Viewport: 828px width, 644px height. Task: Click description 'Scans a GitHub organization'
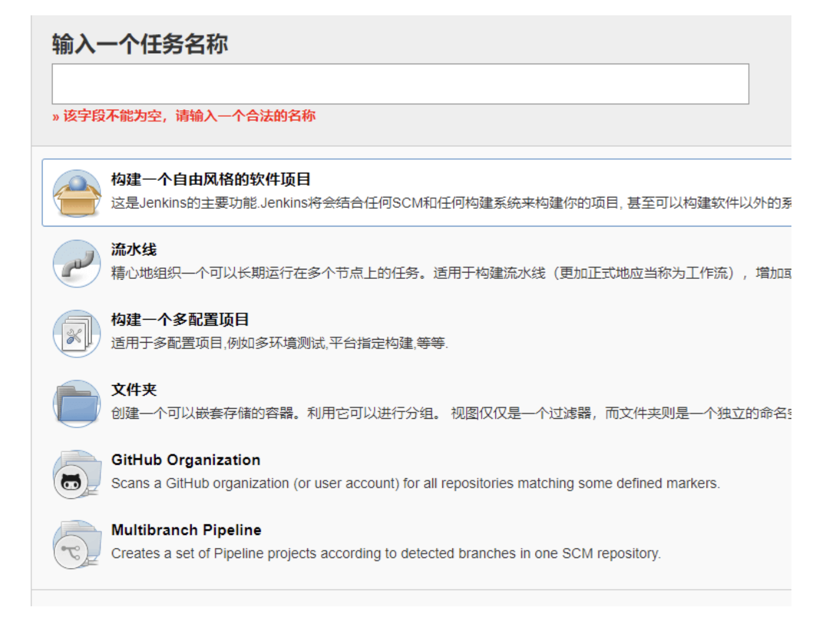click(416, 484)
